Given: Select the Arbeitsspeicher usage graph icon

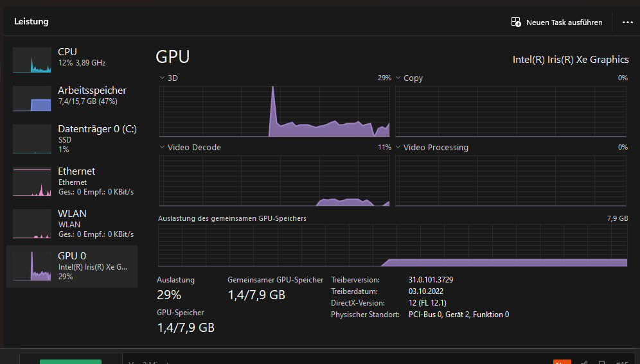Looking at the screenshot, I should (x=32, y=99).
